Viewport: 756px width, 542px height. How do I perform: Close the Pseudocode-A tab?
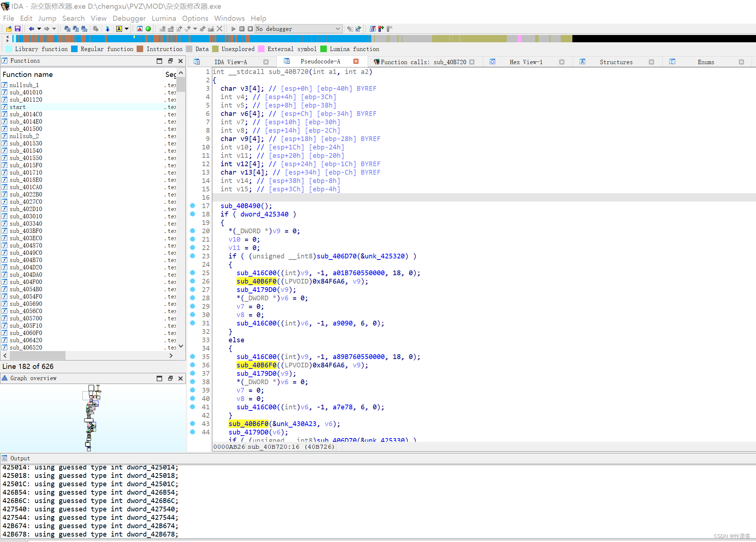click(x=356, y=61)
